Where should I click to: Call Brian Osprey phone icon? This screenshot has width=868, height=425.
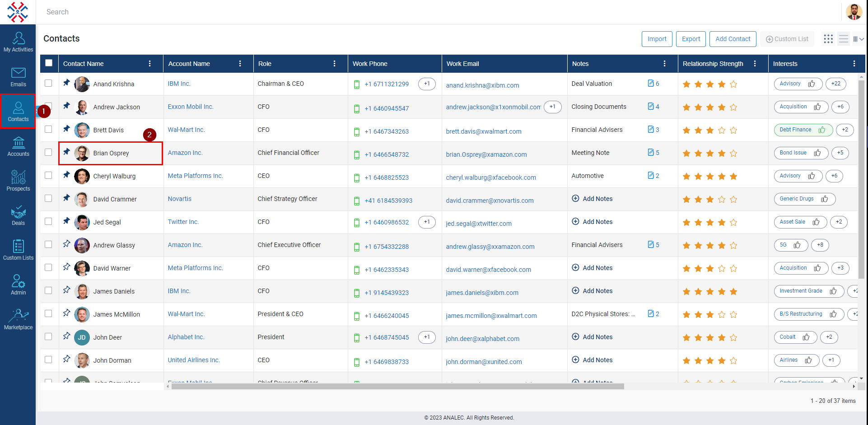pos(357,154)
